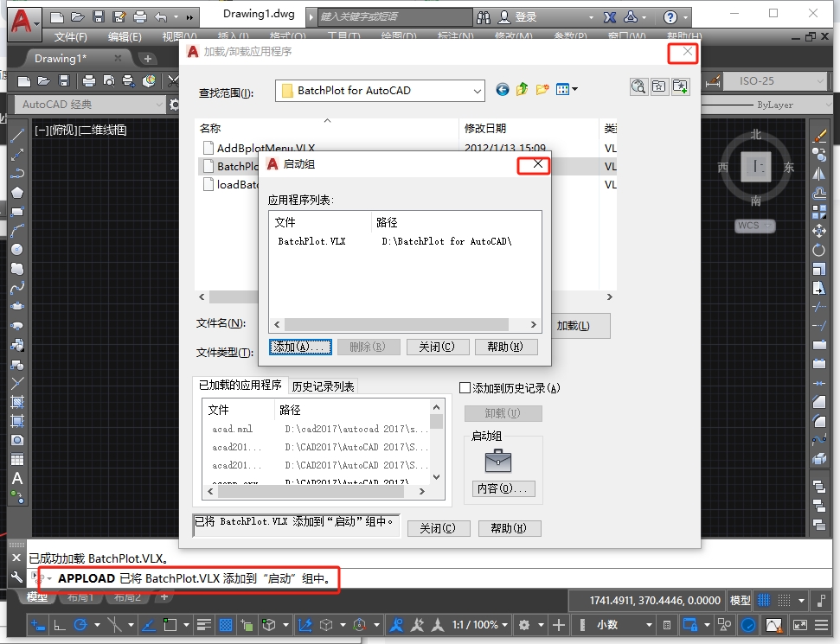Switch to the 历史记录列表 tab

(323, 386)
